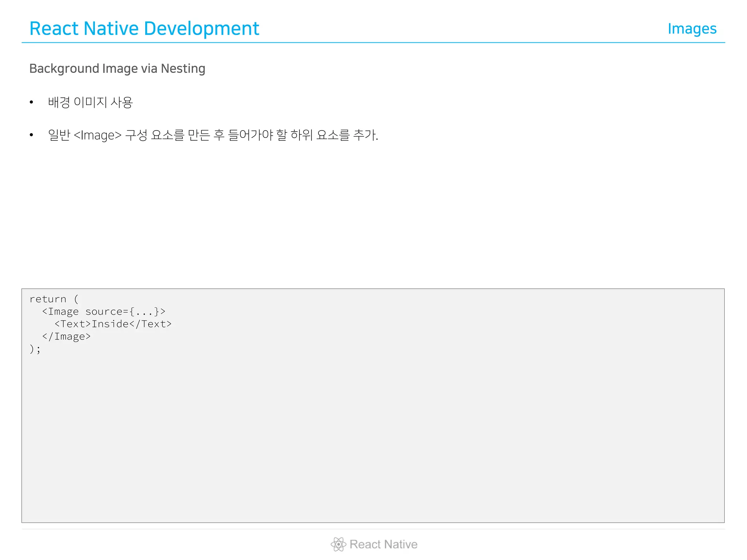Click the React Native Development title
The height and width of the screenshot is (560, 747).
pyautogui.click(x=144, y=28)
